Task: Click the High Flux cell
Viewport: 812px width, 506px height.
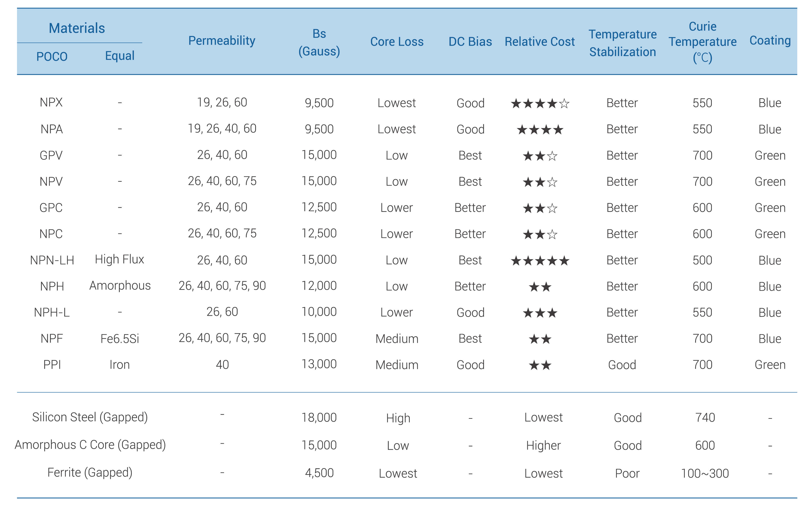Action: coord(119,259)
